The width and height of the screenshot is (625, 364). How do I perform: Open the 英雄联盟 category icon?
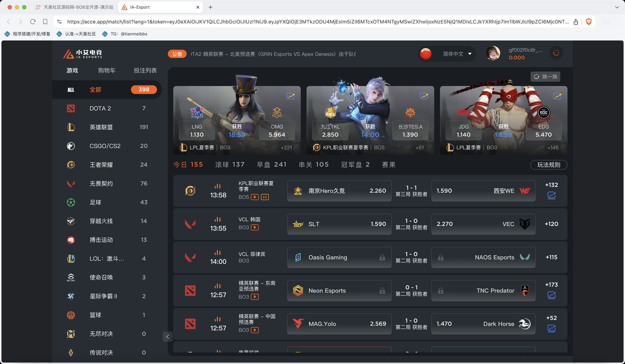(71, 127)
